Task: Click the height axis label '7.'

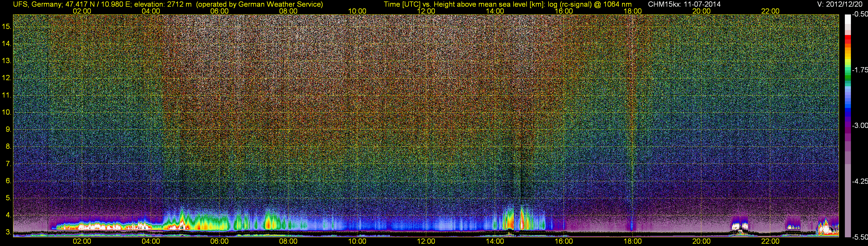Action: 9,164
